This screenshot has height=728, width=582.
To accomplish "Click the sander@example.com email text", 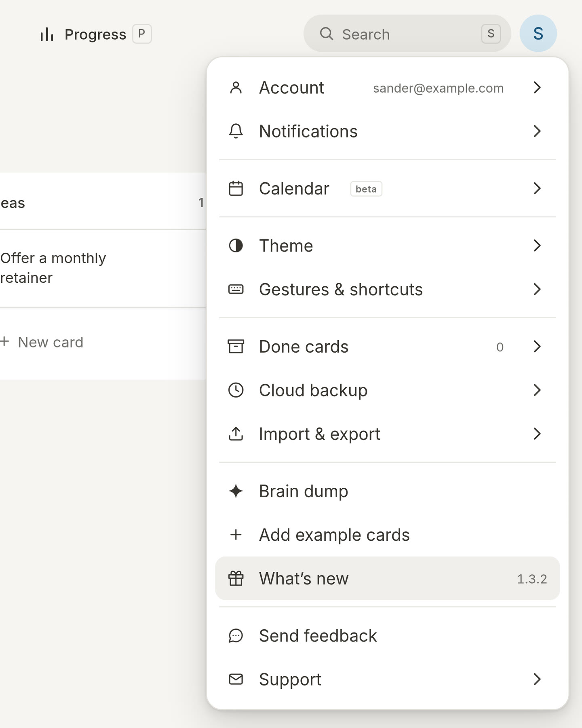I will [x=438, y=88].
